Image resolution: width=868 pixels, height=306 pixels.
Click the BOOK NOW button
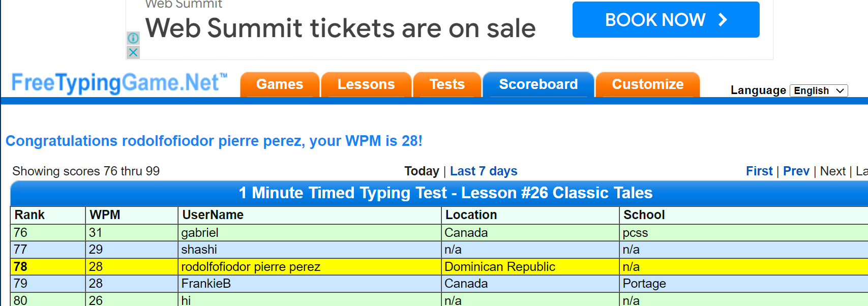pos(666,20)
